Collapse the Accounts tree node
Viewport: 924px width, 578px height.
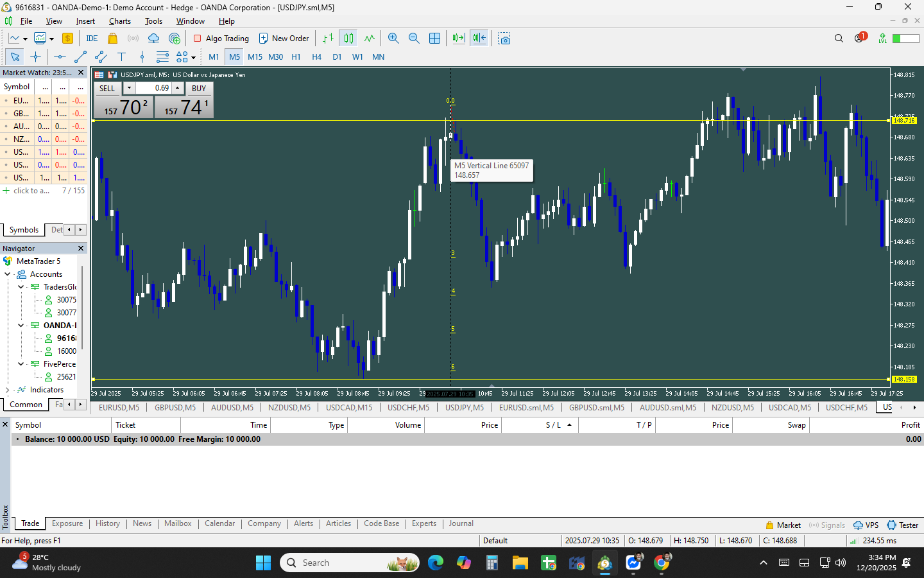pyautogui.click(x=8, y=274)
